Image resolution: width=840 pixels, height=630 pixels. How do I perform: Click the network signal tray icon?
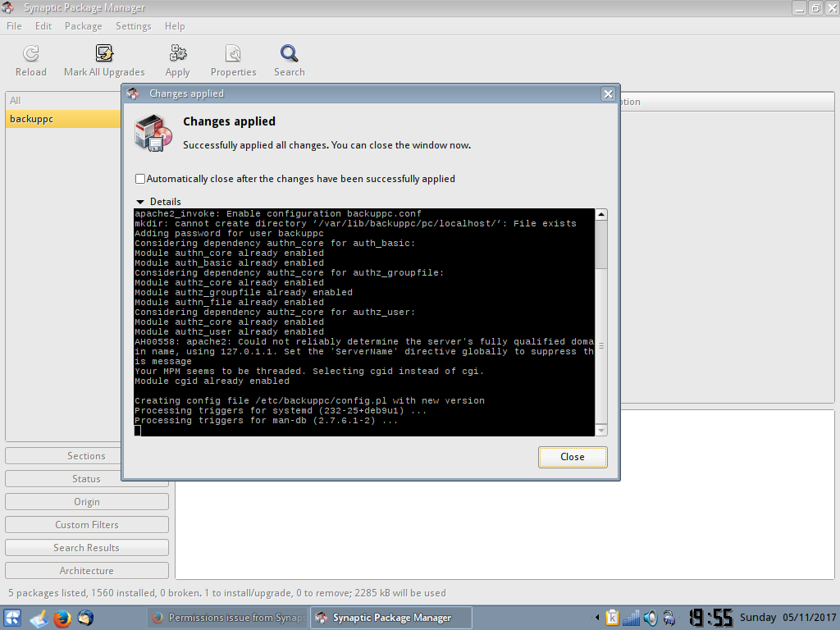[x=631, y=619]
